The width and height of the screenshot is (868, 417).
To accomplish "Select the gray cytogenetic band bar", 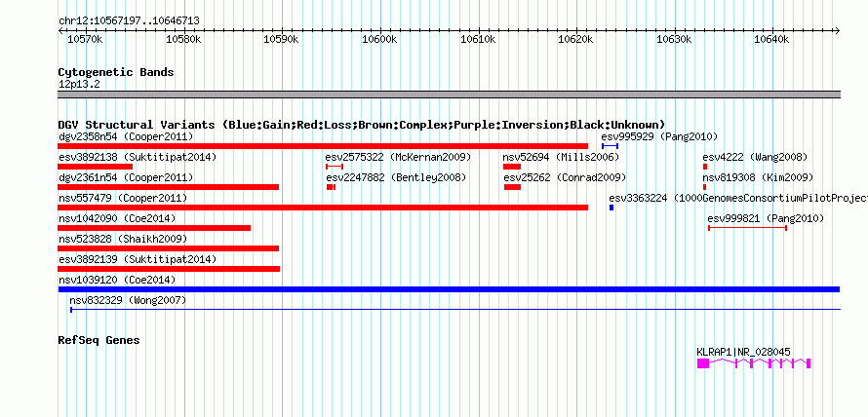I will pyautogui.click(x=449, y=95).
